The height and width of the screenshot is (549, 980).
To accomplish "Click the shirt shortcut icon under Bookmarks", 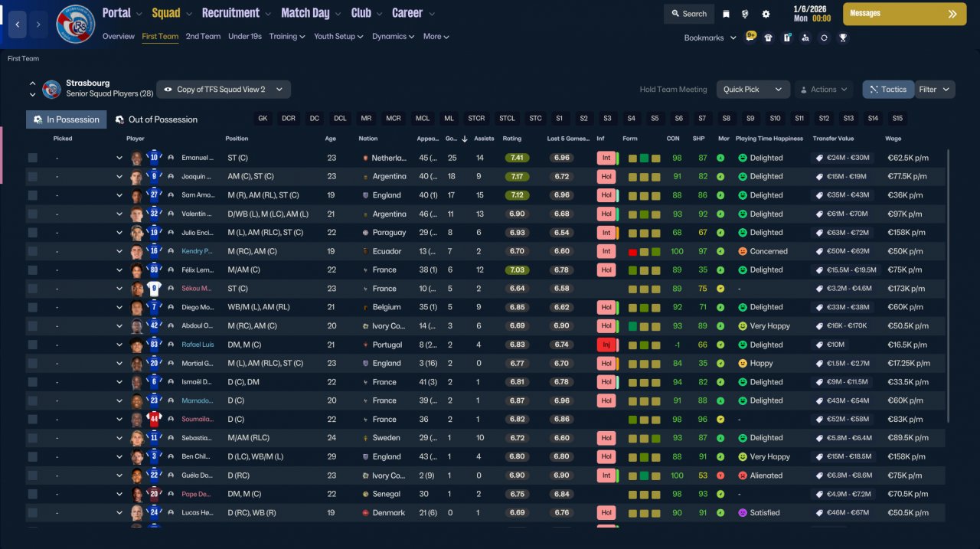I will tap(769, 38).
